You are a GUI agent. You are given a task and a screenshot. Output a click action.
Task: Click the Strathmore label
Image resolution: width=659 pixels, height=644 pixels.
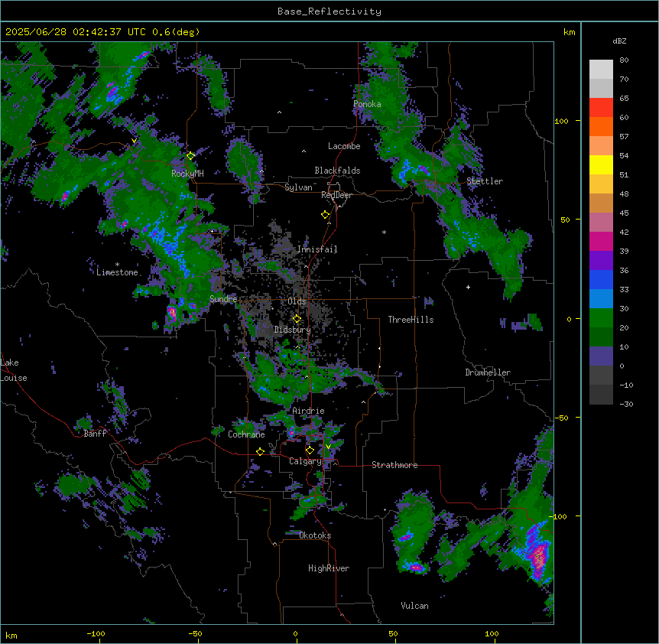394,465
